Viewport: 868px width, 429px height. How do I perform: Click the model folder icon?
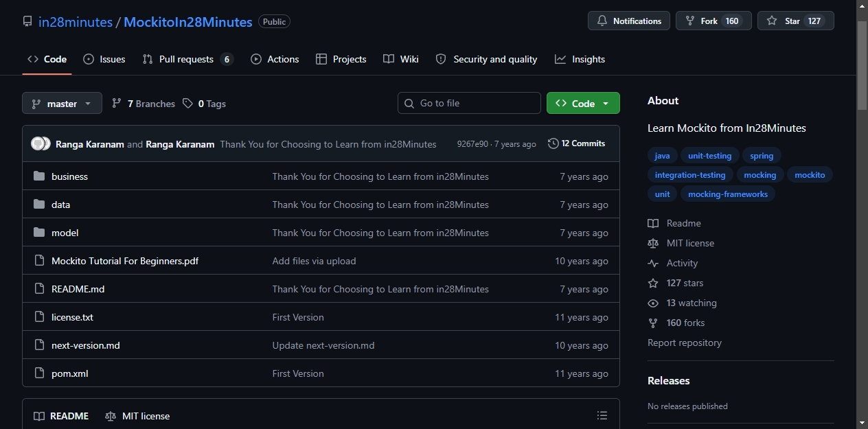click(x=39, y=233)
